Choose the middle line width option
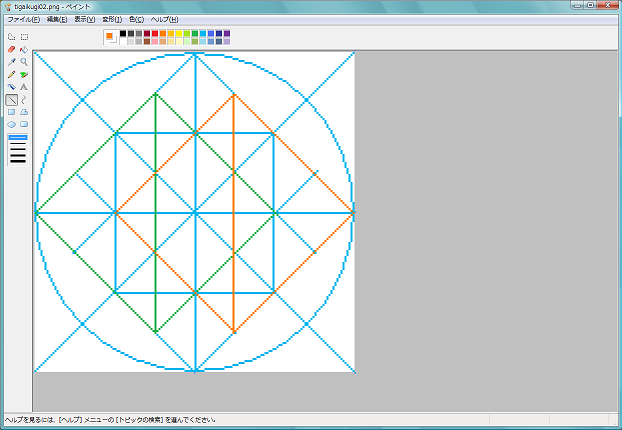622x430 pixels. pyautogui.click(x=18, y=149)
